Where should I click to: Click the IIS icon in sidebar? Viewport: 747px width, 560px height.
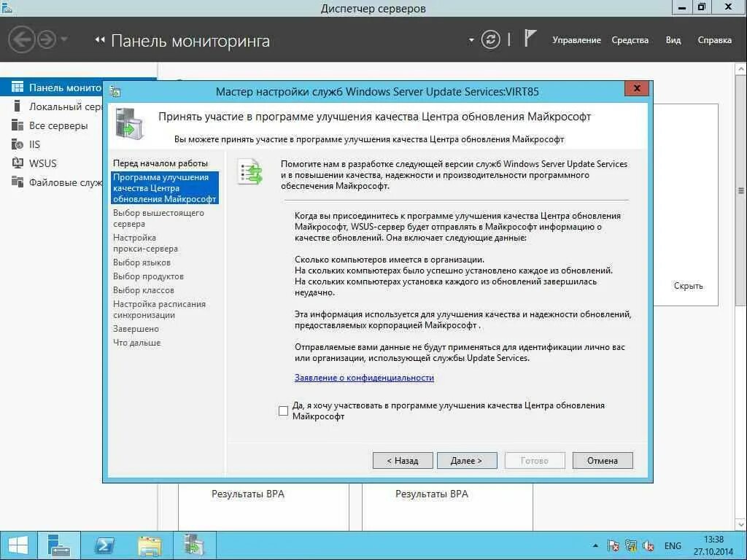coord(18,144)
